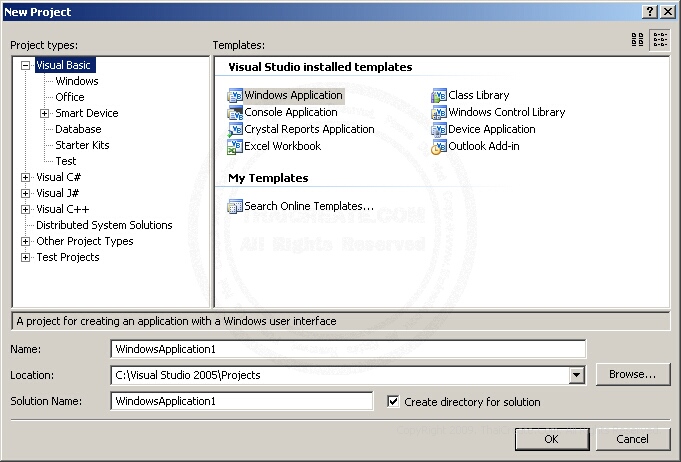Select Windows under Visual Basic
This screenshot has height=462, width=681.
click(77, 81)
